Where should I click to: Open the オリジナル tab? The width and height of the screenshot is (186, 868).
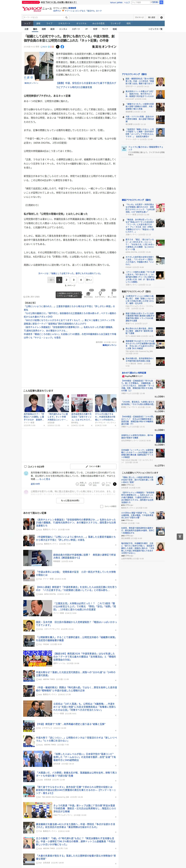point(81,24)
